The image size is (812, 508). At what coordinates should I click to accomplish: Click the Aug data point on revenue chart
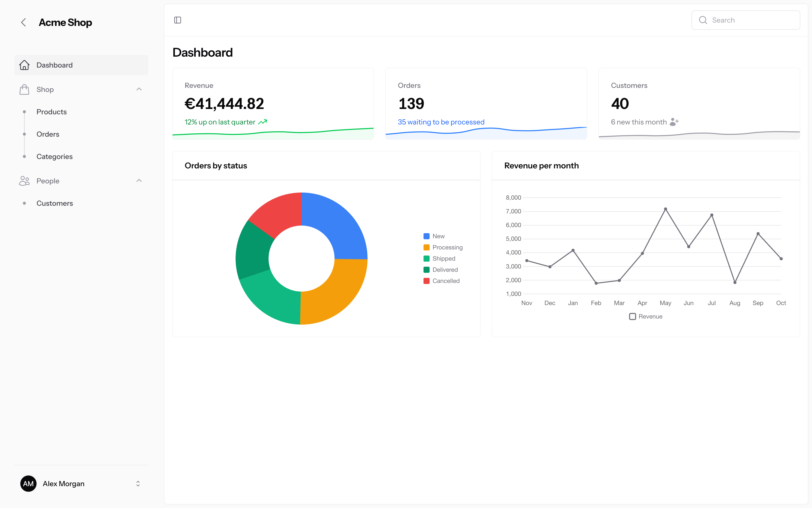tap(735, 282)
